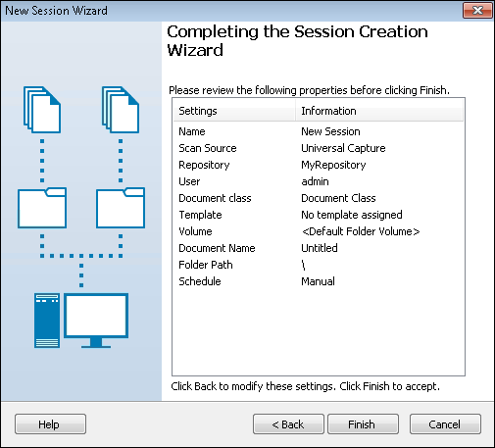This screenshot has height=448, width=495.
Task: Cancel the New Session Wizard
Action: (x=445, y=424)
